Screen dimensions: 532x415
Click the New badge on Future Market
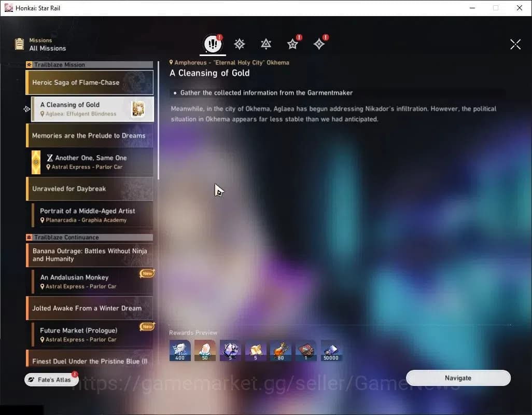147,326
